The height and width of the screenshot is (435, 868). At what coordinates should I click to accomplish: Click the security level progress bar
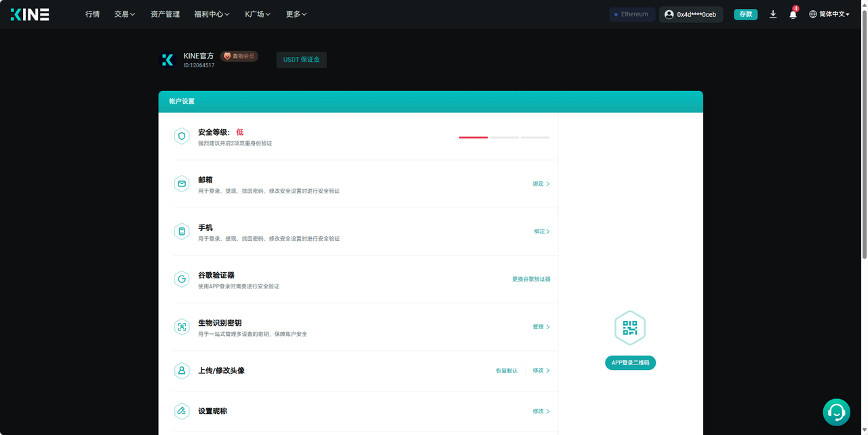(504, 137)
